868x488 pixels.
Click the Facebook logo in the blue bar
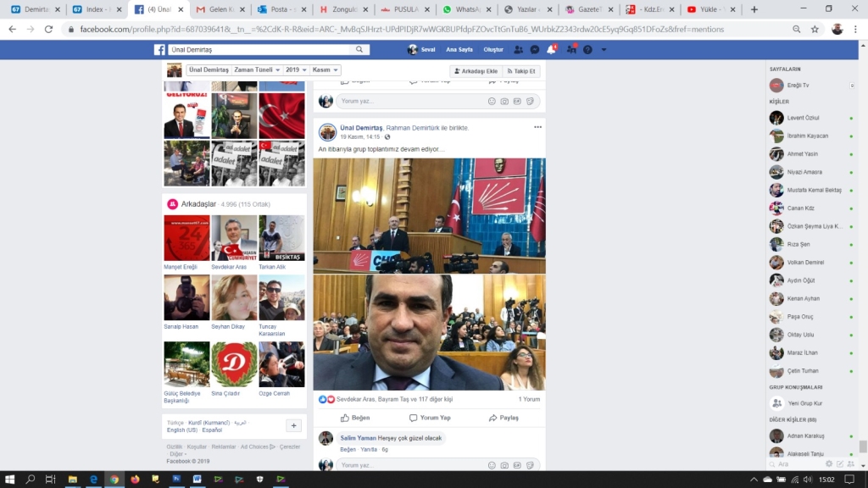tap(159, 50)
